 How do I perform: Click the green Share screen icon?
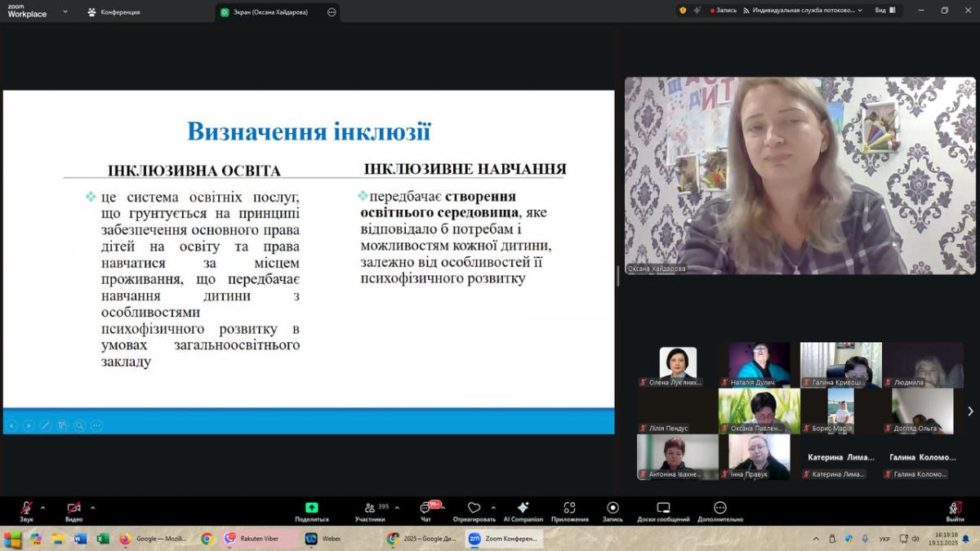(x=311, y=508)
